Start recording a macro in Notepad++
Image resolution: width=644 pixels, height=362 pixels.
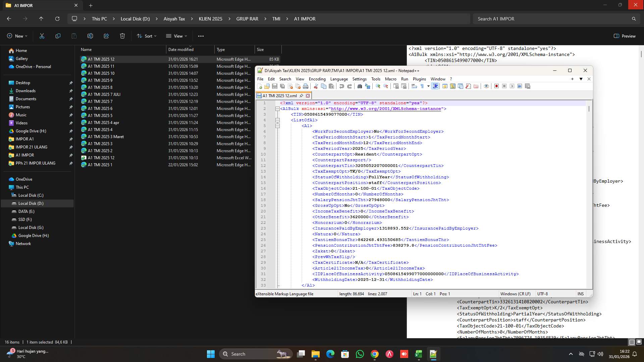coord(497,86)
